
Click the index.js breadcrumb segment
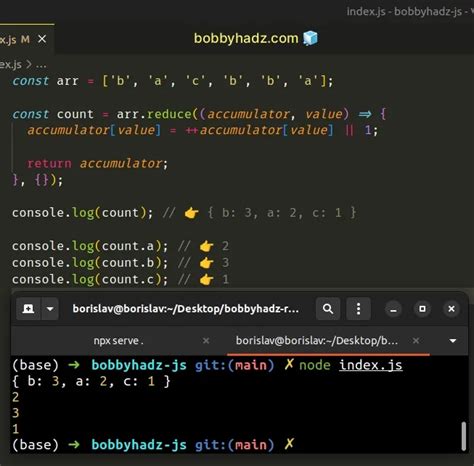11,64
